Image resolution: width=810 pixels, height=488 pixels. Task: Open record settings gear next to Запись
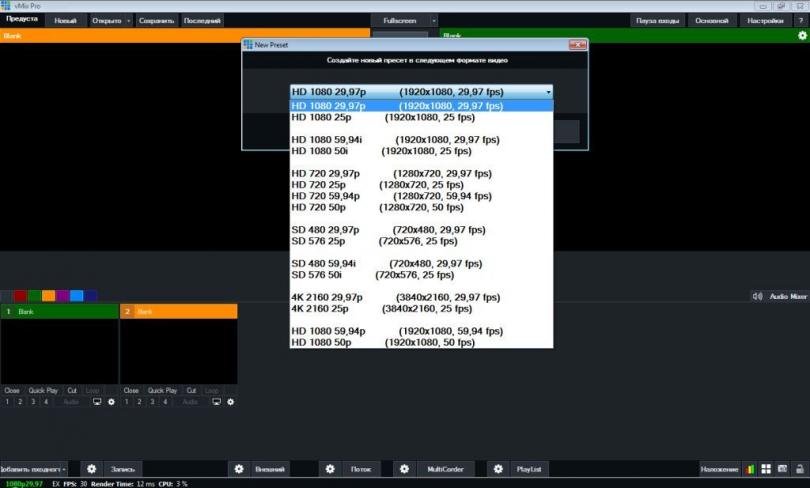(91, 469)
